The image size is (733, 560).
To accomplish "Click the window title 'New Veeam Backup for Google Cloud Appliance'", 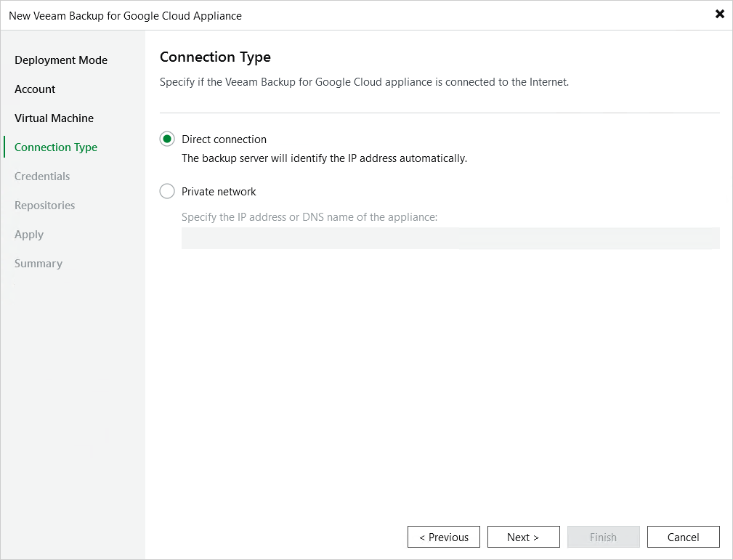I will pyautogui.click(x=125, y=16).
